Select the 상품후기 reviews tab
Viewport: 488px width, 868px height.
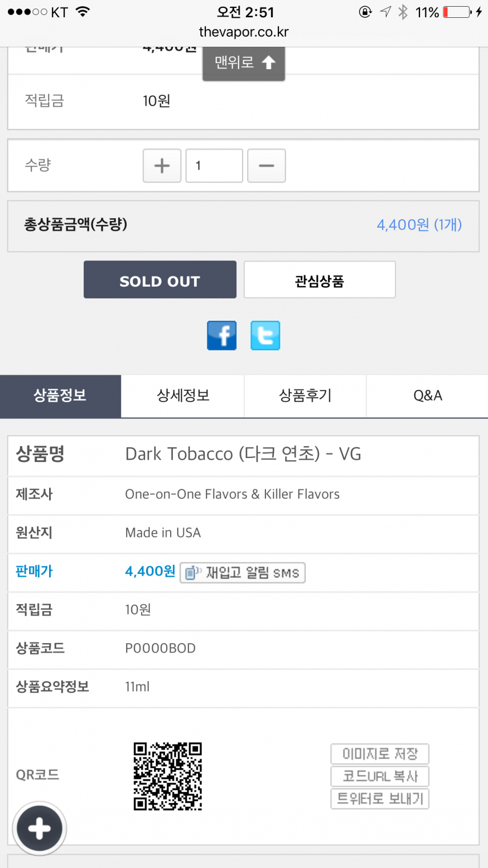coord(305,396)
